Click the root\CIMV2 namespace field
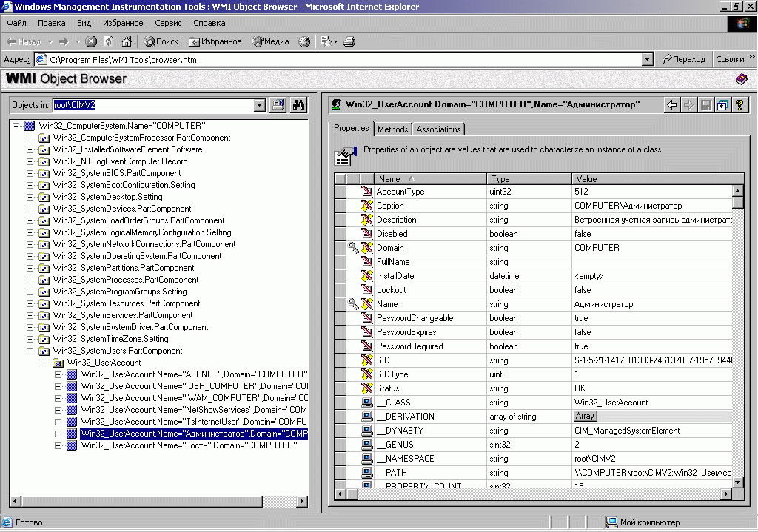The image size is (758, 532). click(x=153, y=105)
